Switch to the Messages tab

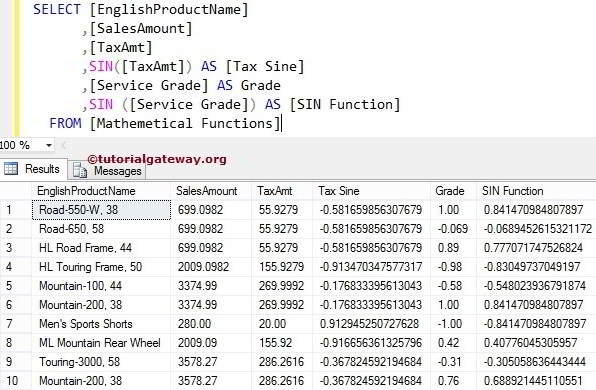[107, 171]
